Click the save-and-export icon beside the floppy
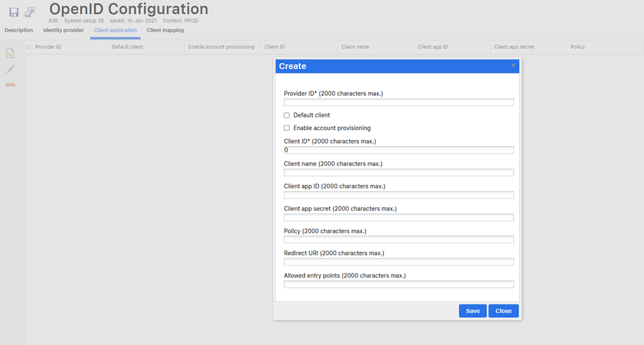The height and width of the screenshot is (345, 644). (x=30, y=13)
